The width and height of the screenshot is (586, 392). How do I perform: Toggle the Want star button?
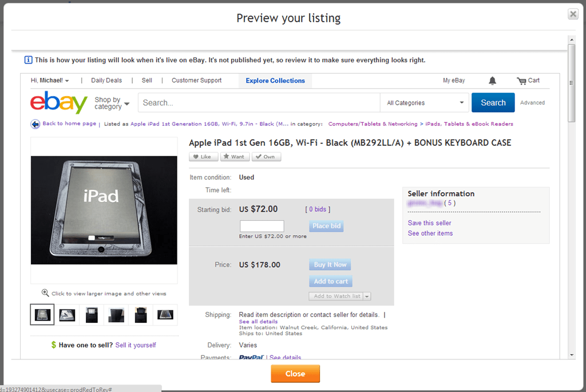click(x=234, y=157)
